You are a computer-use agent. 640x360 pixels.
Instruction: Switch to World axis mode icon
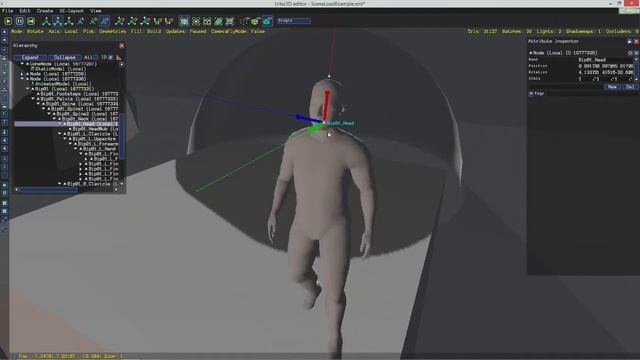[93, 21]
